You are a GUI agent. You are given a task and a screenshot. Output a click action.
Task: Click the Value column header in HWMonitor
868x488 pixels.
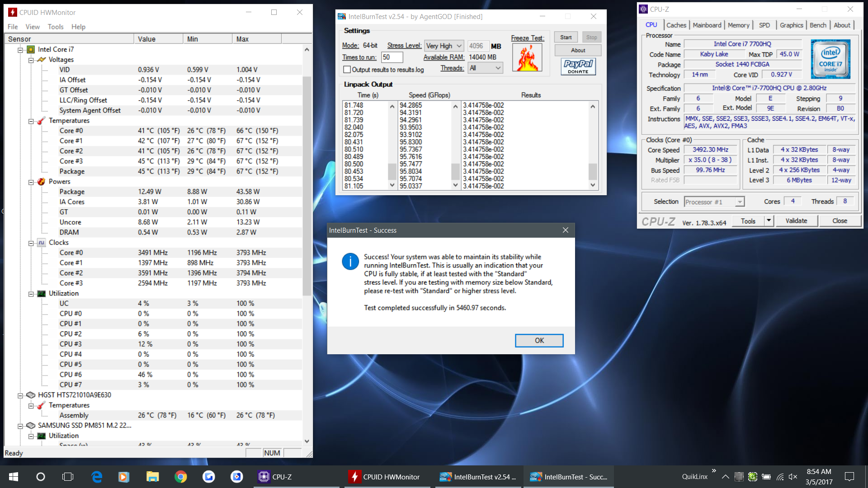158,39
